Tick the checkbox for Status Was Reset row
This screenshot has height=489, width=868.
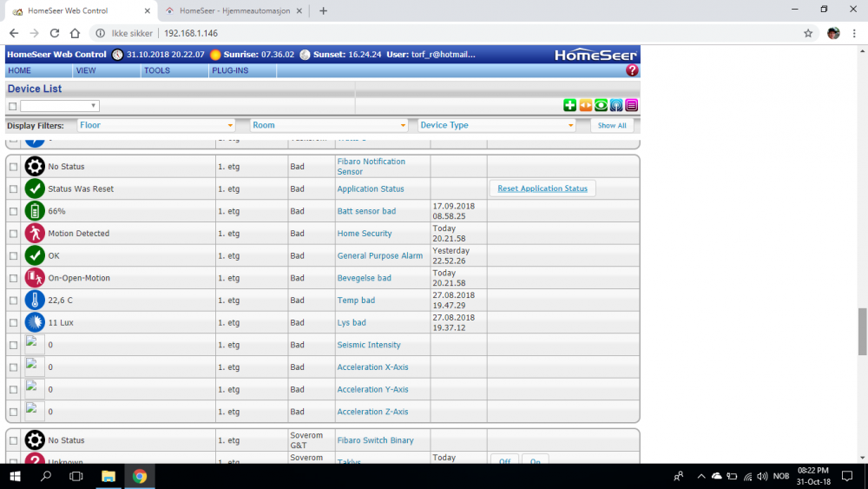tap(13, 189)
